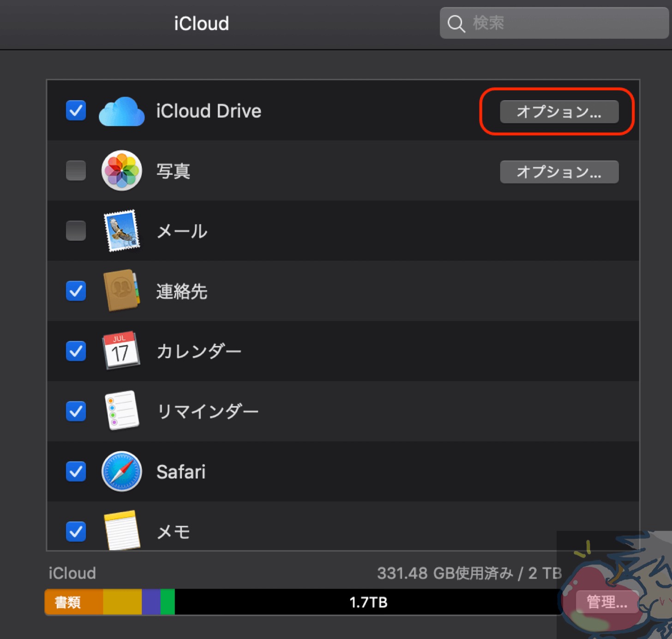Click the orange 書類 storage segment
Image resolution: width=672 pixels, height=639 pixels.
(x=74, y=602)
